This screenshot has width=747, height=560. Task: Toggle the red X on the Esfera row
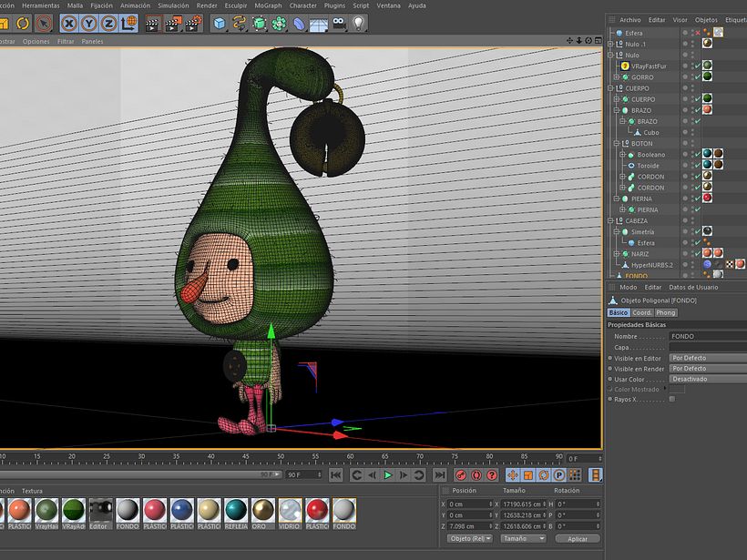(698, 33)
